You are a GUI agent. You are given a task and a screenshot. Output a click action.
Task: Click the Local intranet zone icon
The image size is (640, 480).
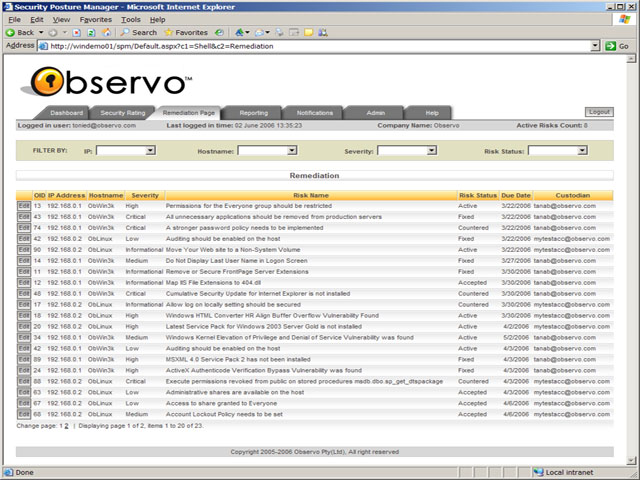pyautogui.click(x=538, y=472)
